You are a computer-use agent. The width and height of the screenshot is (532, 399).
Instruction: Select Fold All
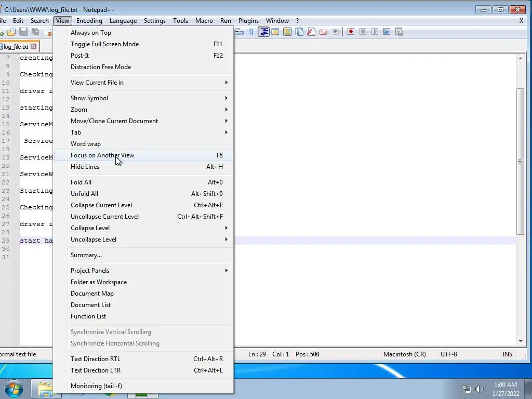click(x=143, y=182)
